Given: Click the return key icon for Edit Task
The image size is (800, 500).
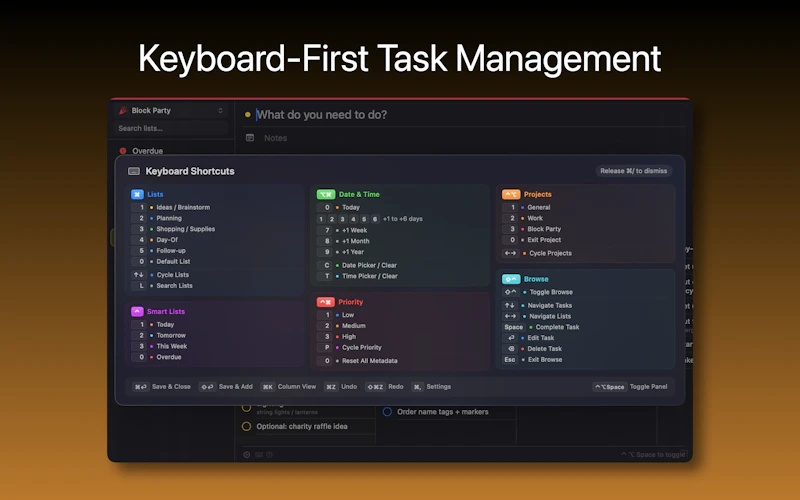Looking at the screenshot, I should click(x=510, y=338).
